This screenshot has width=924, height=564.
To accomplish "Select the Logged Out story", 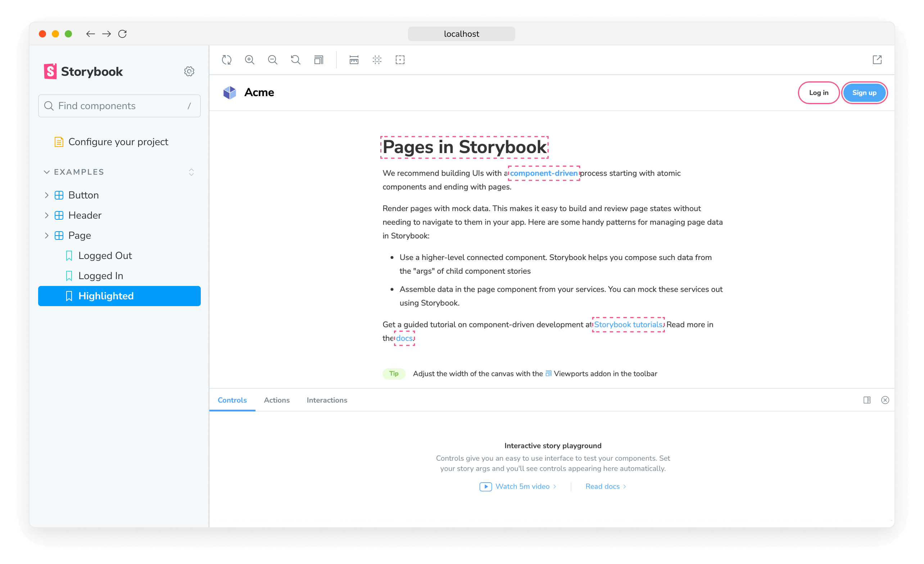I will 105,255.
